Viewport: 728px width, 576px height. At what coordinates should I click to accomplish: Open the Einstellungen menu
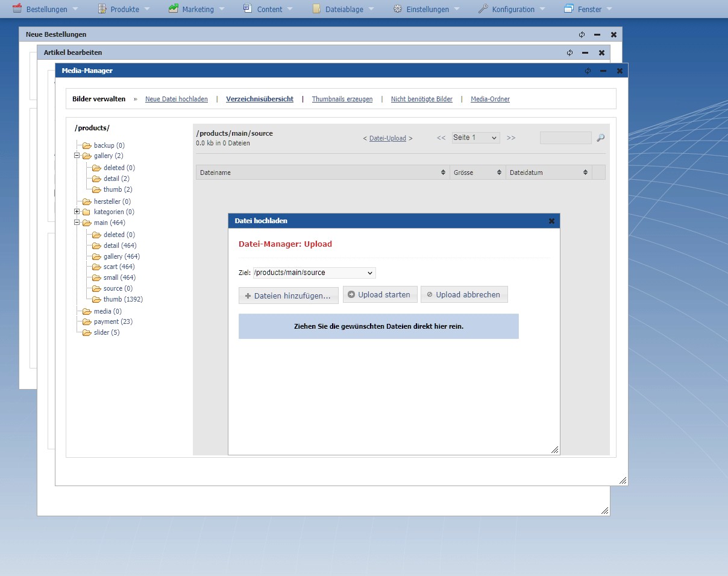[427, 9]
